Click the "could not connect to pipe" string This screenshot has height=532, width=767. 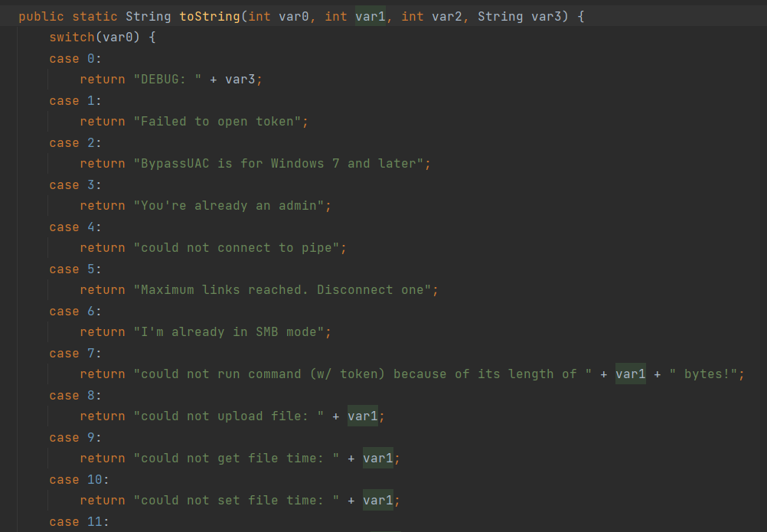click(x=240, y=247)
